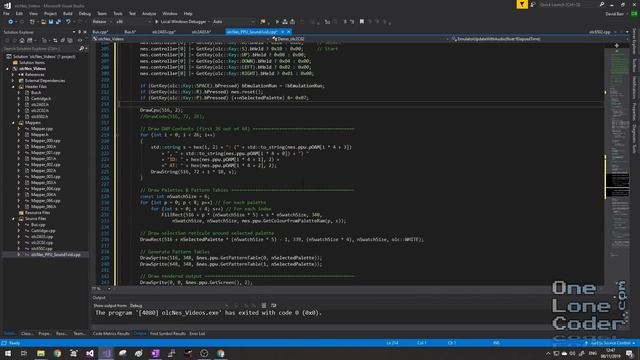
Task: Open the Release configuration dropdown
Action: 102,22
